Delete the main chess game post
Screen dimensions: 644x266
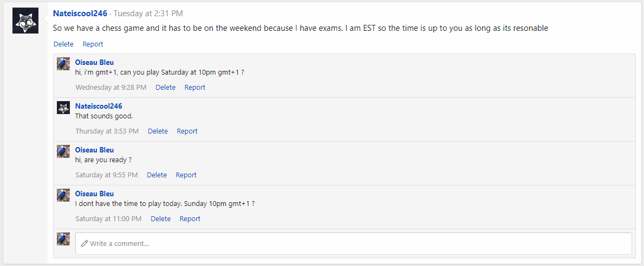(x=63, y=44)
